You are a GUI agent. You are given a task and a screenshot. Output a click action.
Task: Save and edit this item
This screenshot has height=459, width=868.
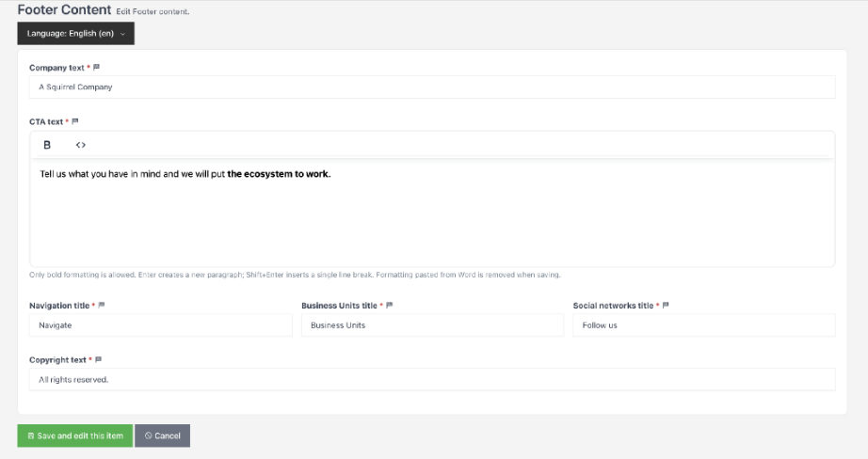(x=75, y=435)
